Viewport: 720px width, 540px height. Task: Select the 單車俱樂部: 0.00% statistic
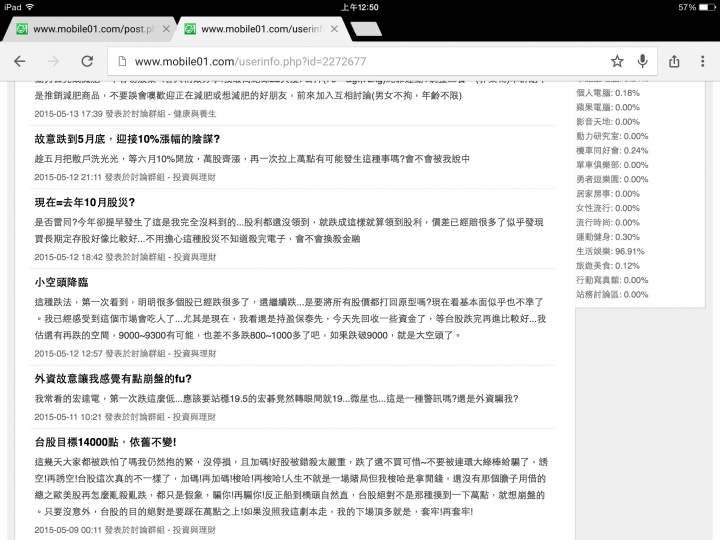tap(612, 165)
